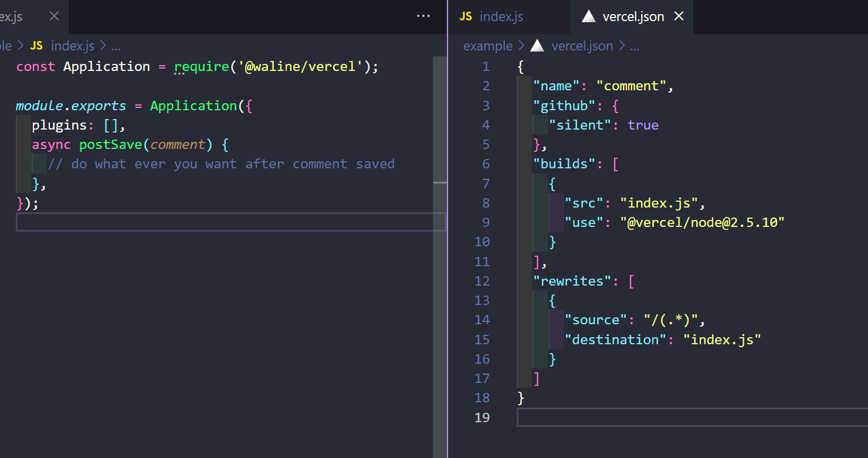Expand the ellipsis in left breadcrumb
This screenshot has height=458, width=868.
pos(115,46)
